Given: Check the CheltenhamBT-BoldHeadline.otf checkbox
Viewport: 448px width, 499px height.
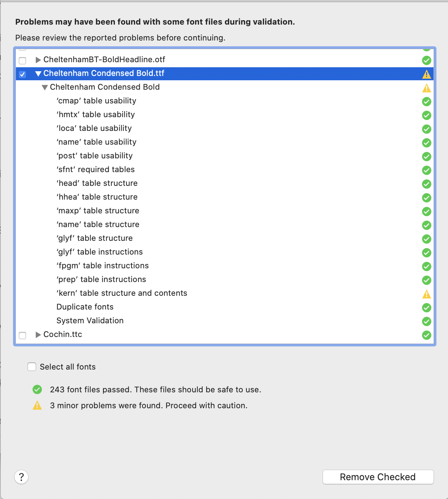Looking at the screenshot, I should tap(22, 60).
